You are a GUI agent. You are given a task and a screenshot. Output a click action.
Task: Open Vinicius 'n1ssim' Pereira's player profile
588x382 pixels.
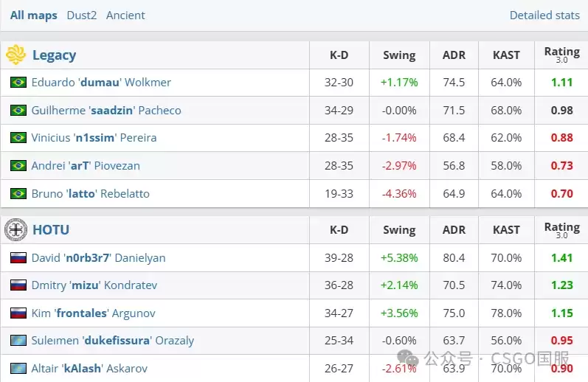(x=94, y=138)
